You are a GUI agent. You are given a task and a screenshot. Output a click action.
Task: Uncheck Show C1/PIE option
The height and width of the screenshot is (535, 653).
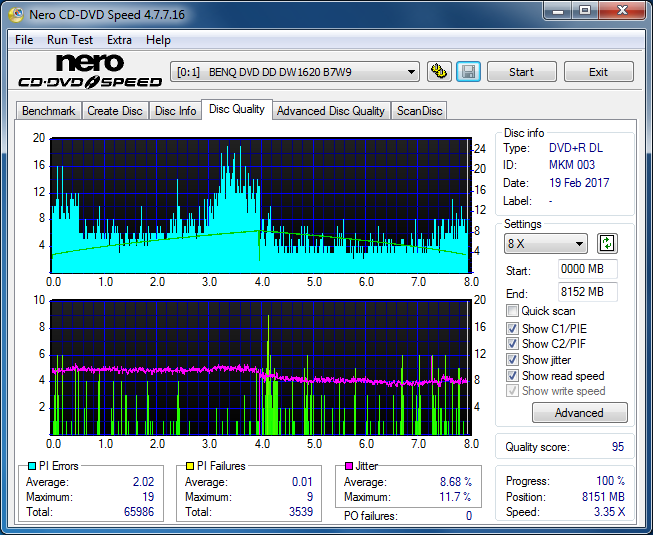512,328
